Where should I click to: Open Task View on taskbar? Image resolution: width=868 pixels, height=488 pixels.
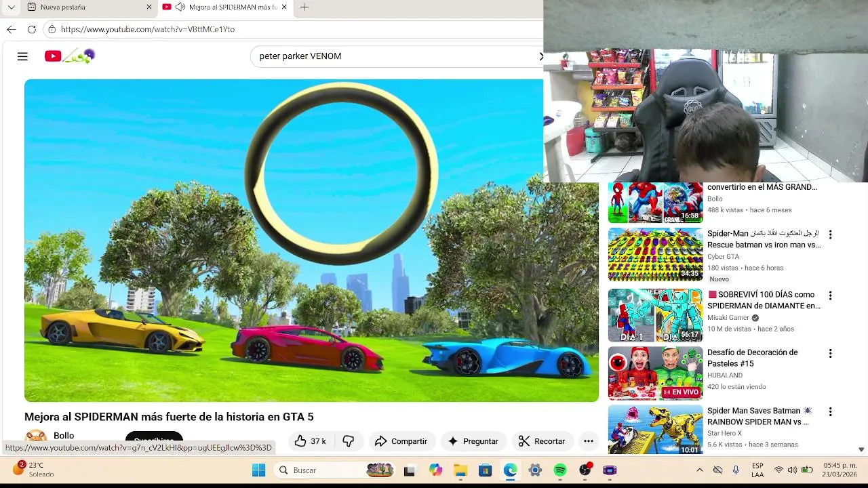pos(409,470)
